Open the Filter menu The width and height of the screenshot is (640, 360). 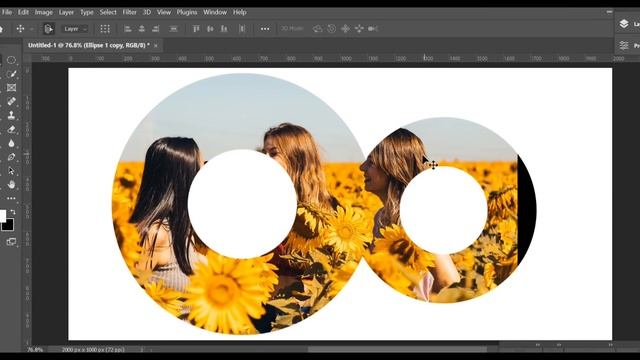click(x=129, y=12)
